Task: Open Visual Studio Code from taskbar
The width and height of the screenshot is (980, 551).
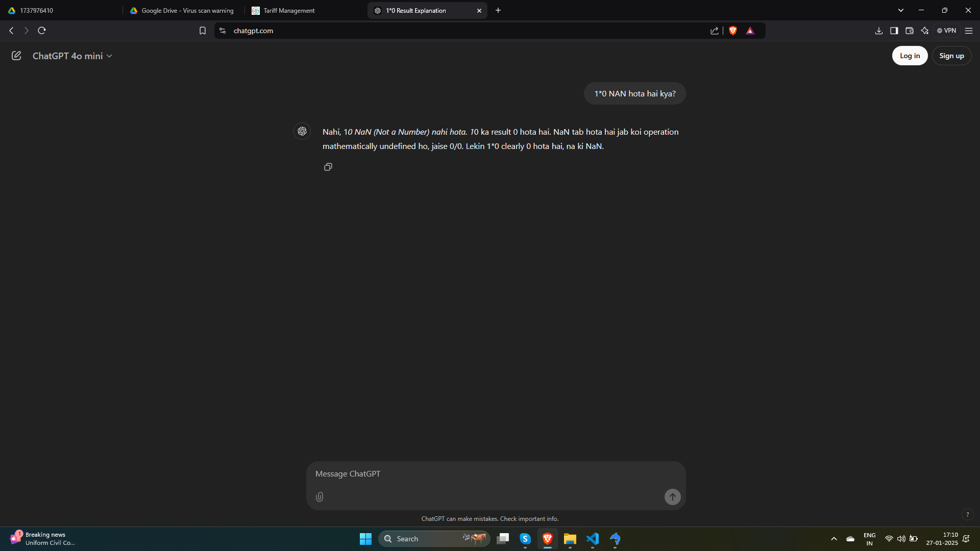Action: pos(593,539)
